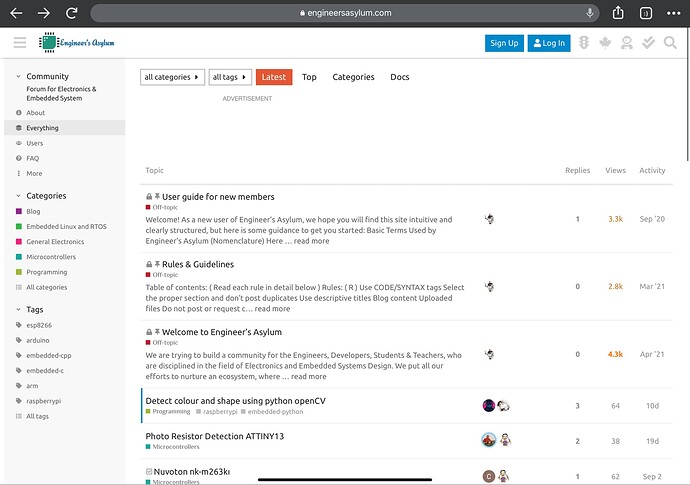This screenshot has height=485, width=690.
Task: Toggle the hamburger sidebar menu
Action: click(x=20, y=43)
